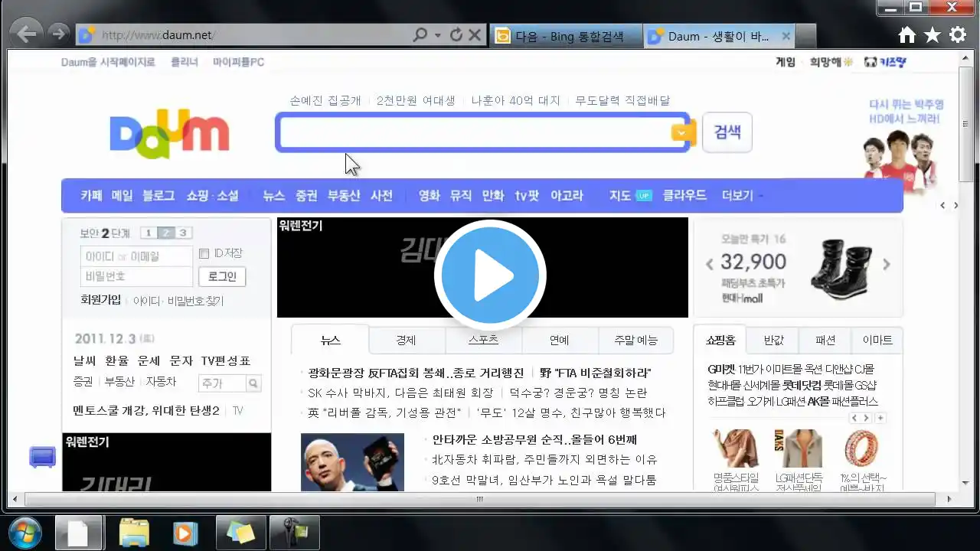Open the Windows Media Player taskbar icon
Image resolution: width=980 pixels, height=551 pixels.
[x=185, y=533]
